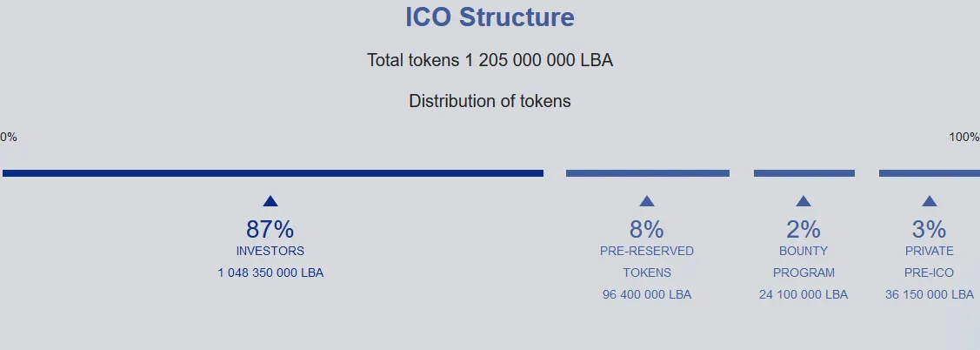Select the Pre-Reserved Tokens bar segment

point(648,172)
